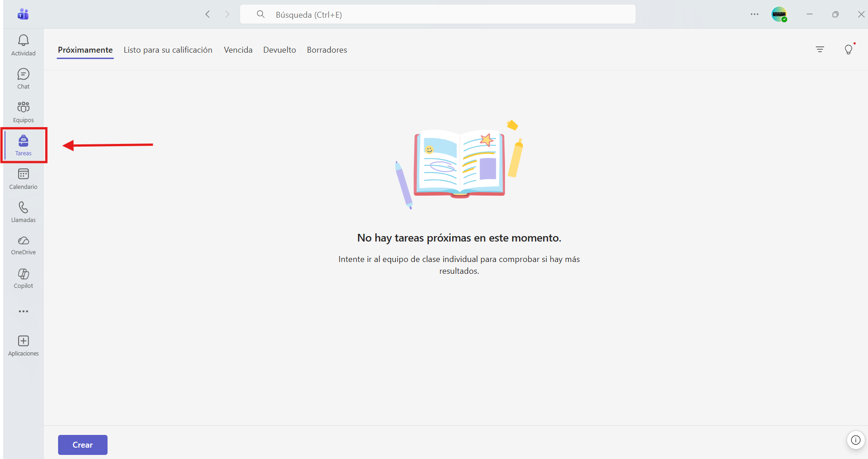Viewport: 868px width, 459px height.
Task: Focus the Búsqueda (Ctrl+E) search field
Action: pyautogui.click(x=438, y=15)
